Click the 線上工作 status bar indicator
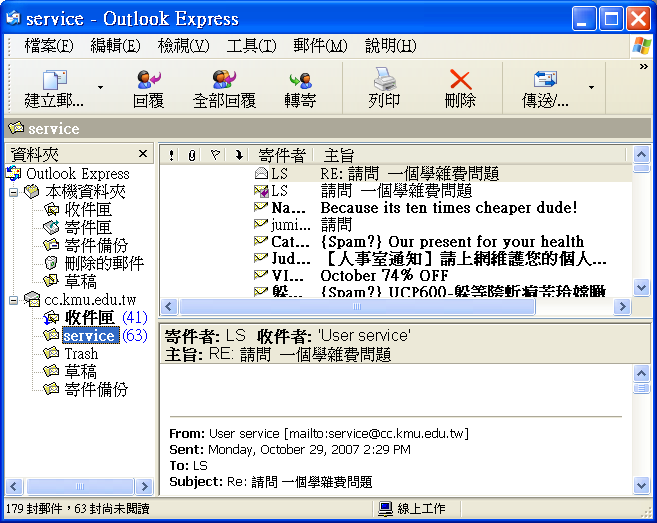 (412, 509)
